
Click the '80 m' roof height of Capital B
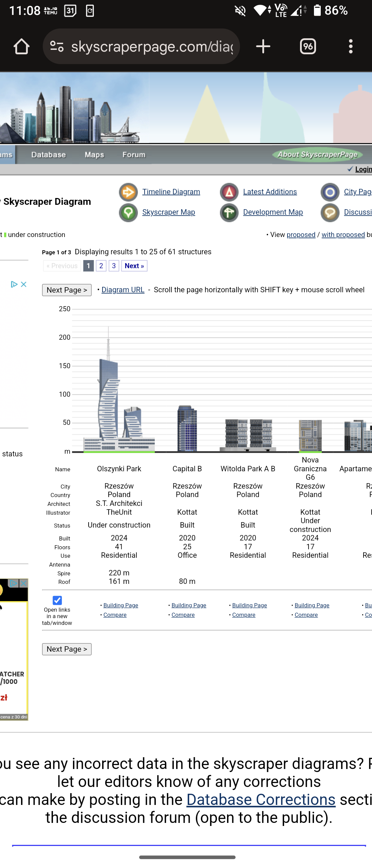(x=187, y=581)
